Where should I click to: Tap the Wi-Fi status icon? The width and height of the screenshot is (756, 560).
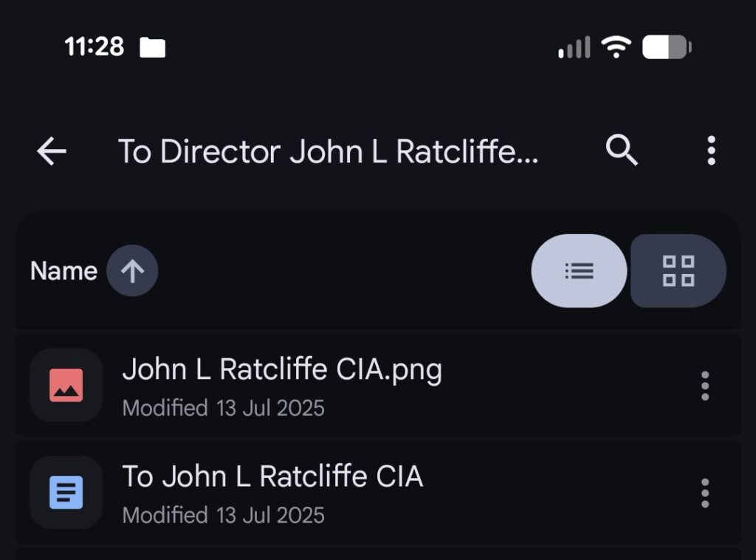coord(615,48)
